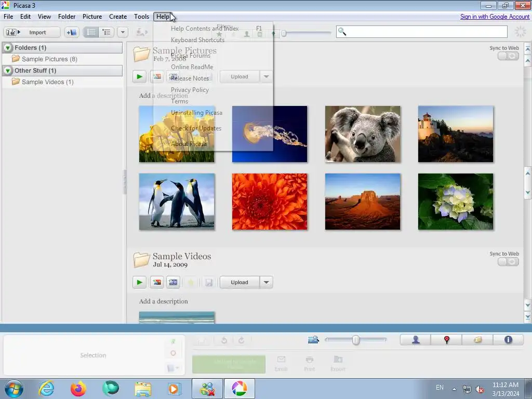Clear selection with the red circle icon

click(x=173, y=353)
